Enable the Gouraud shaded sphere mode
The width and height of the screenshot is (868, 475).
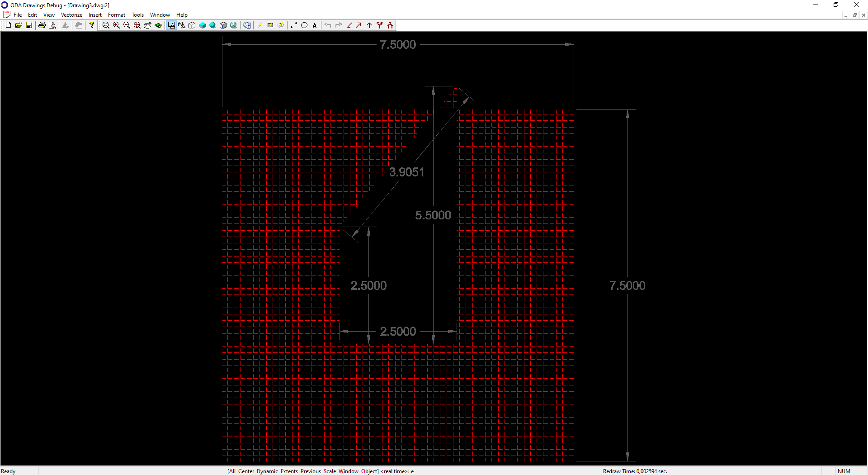click(212, 25)
